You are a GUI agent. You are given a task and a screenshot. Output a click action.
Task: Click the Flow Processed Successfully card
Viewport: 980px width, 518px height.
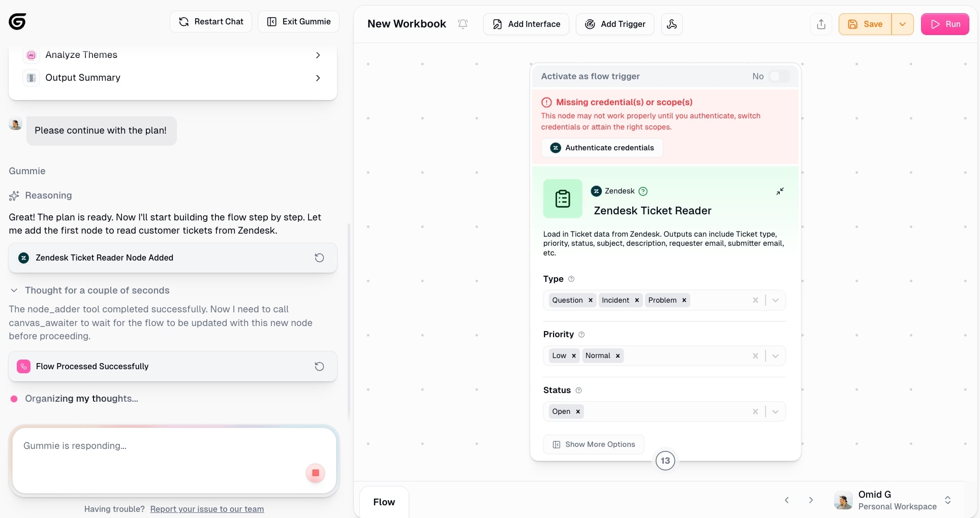click(173, 367)
